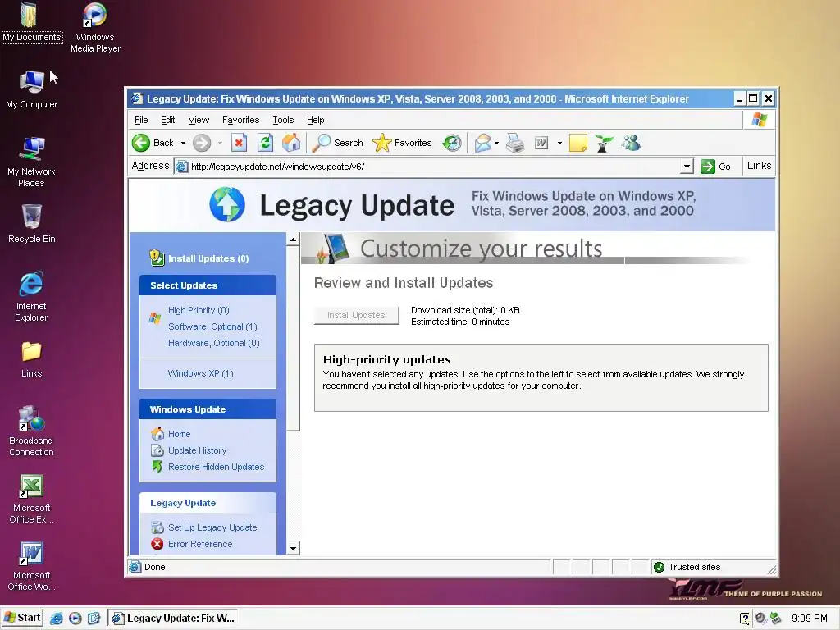
Task: Select Microsoft Office Excel desktop shortcut
Action: [32, 499]
